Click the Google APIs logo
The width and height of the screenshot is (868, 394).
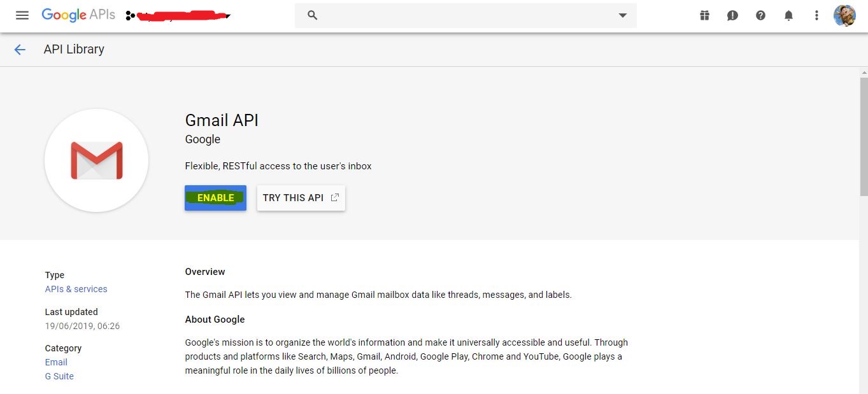(78, 15)
